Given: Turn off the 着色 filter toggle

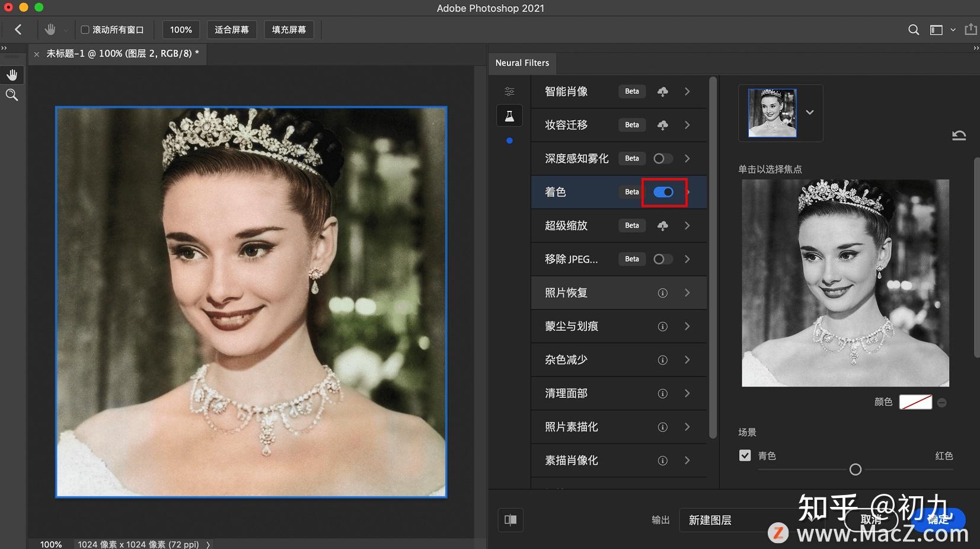Looking at the screenshot, I should tap(663, 192).
